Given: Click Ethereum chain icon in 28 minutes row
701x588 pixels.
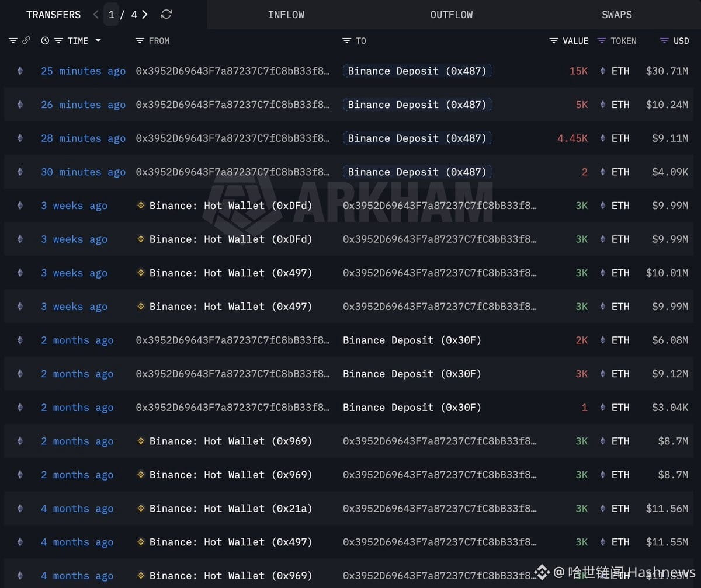Looking at the screenshot, I should point(20,138).
